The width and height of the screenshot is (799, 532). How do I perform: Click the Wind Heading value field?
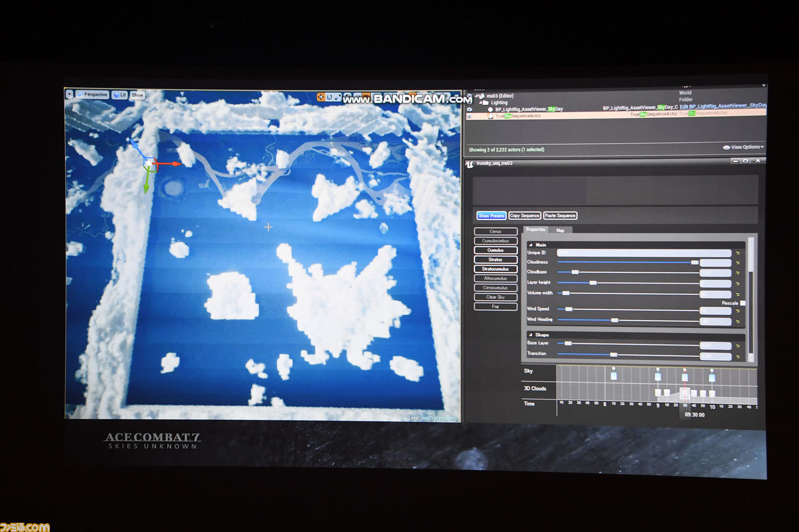[715, 322]
